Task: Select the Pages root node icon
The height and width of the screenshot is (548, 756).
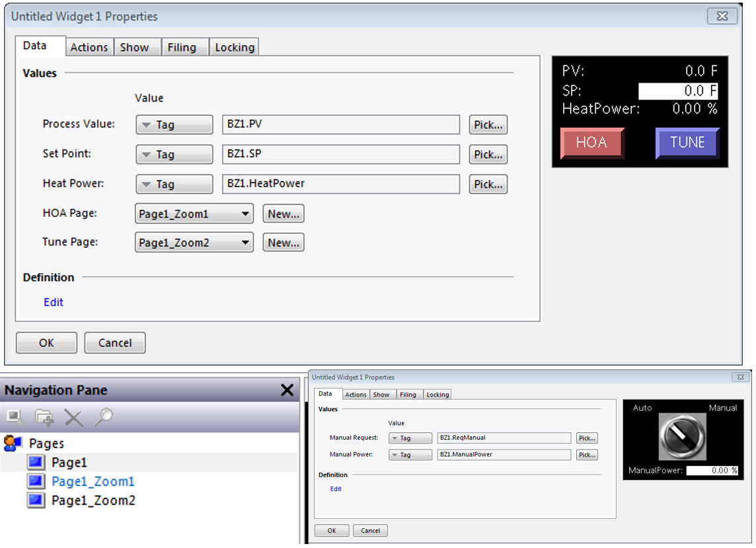Action: click(13, 443)
